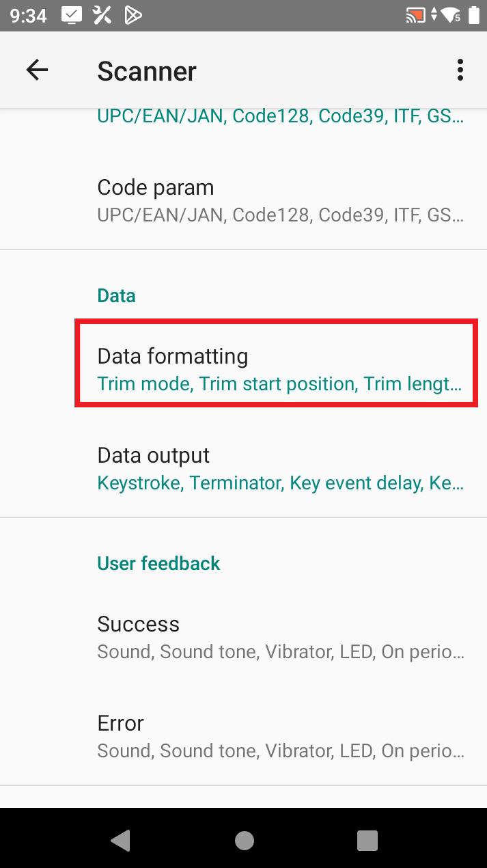Tap the battery status icon
The width and height of the screenshot is (487, 868).
(474, 15)
